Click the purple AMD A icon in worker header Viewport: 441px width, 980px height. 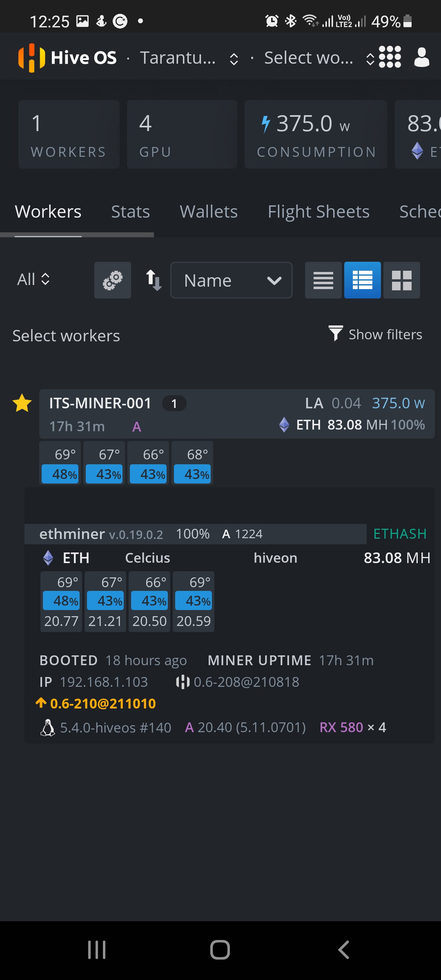tap(137, 427)
